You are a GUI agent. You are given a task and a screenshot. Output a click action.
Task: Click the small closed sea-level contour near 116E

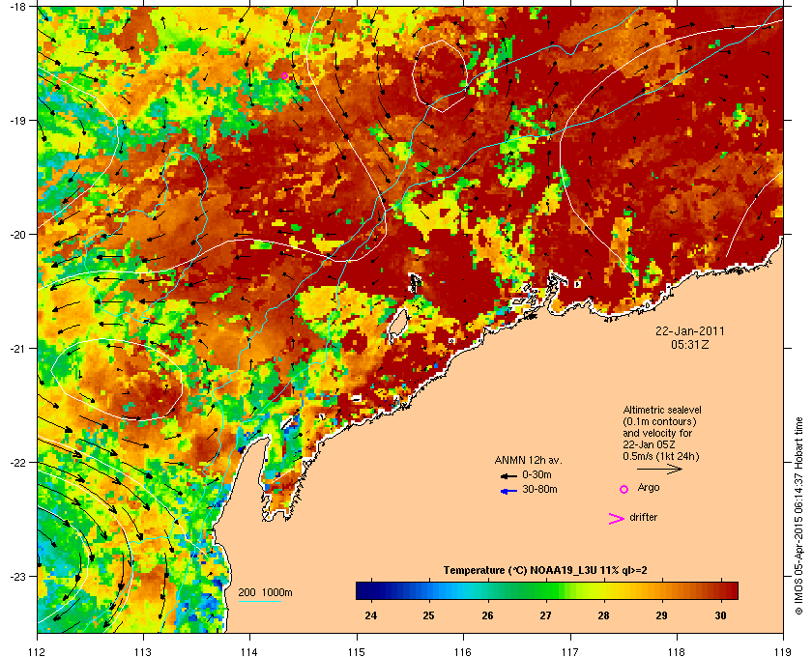pos(441,75)
